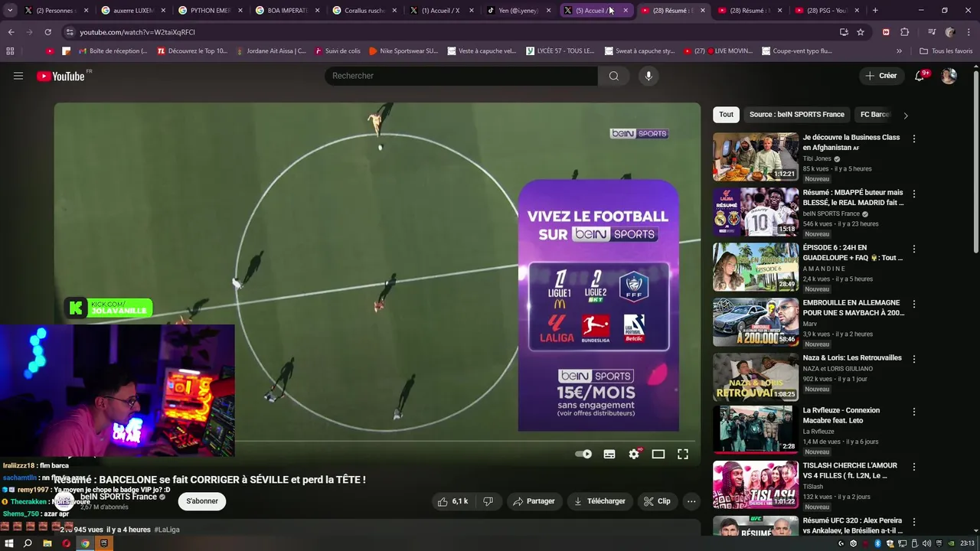Open options for La Rvfleuze video

point(913,412)
